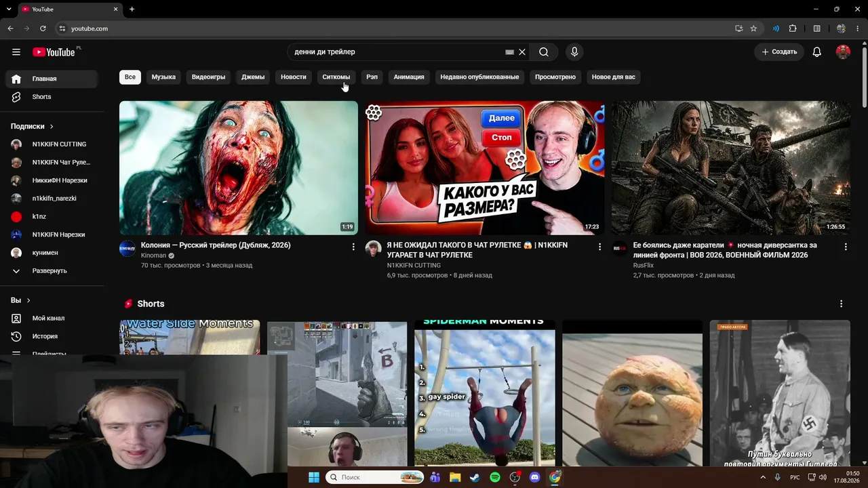Expand subscriptions list with Развернуть
Screen dimensions: 868x488
(52, 271)
